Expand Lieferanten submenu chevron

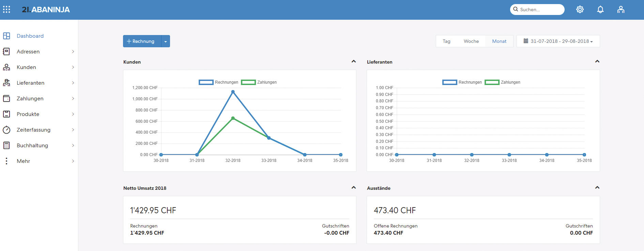click(73, 83)
